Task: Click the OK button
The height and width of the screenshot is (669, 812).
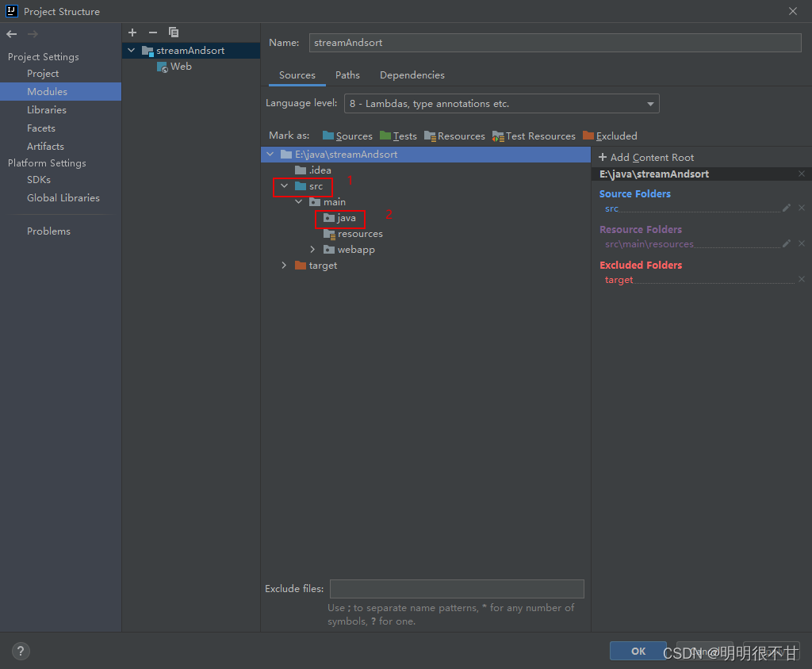Action: click(638, 651)
